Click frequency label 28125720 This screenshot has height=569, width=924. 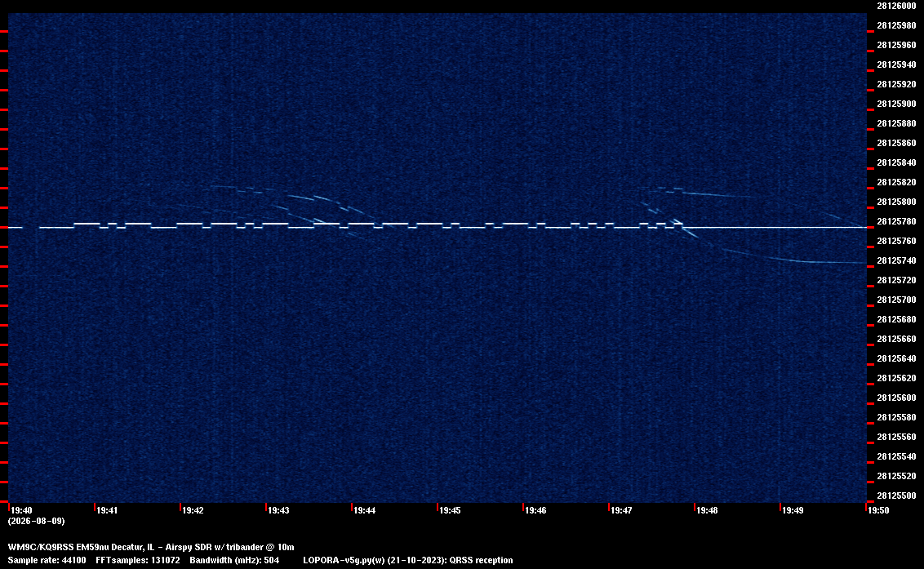896,280
